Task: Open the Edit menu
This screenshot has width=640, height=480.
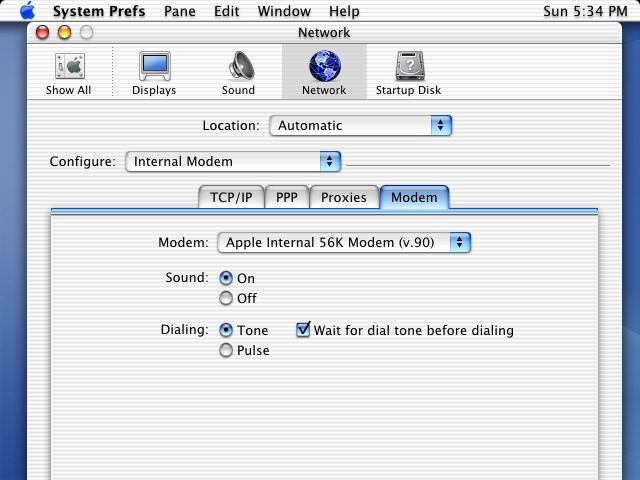Action: [227, 11]
